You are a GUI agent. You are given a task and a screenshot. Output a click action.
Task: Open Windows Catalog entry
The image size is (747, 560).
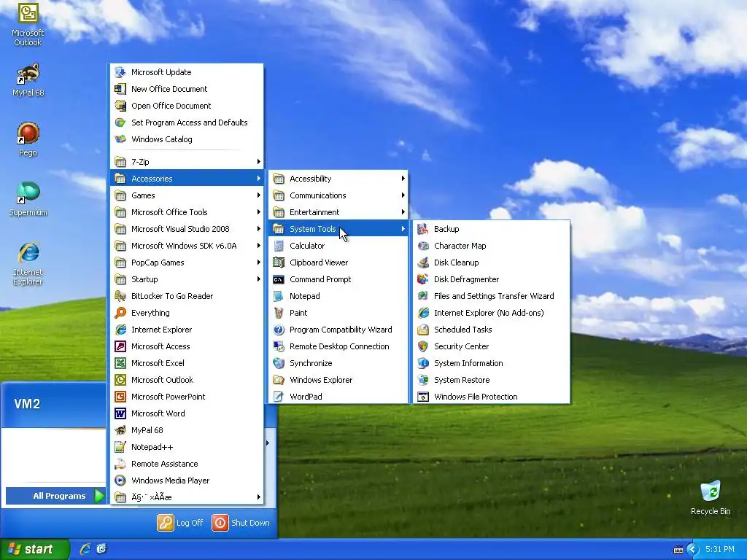[187, 139]
